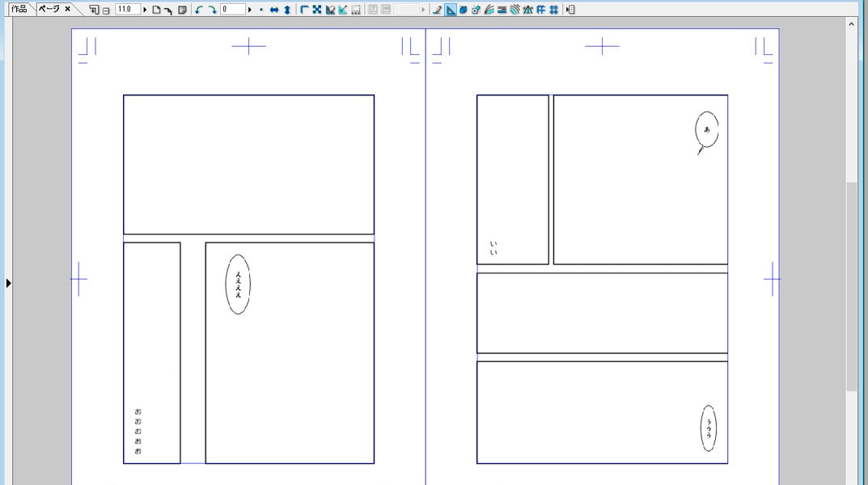This screenshot has height=485, width=868.
Task: Flip the view vertically
Action: [287, 10]
